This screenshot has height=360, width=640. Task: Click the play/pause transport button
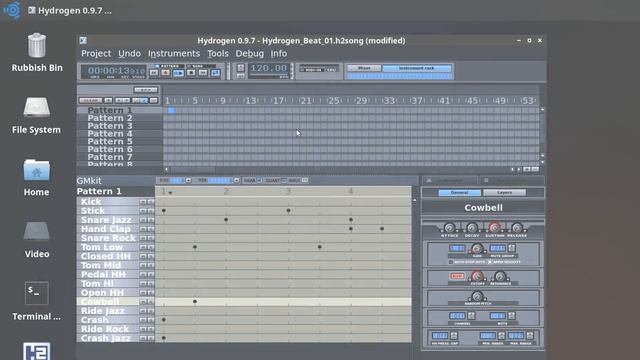178,73
